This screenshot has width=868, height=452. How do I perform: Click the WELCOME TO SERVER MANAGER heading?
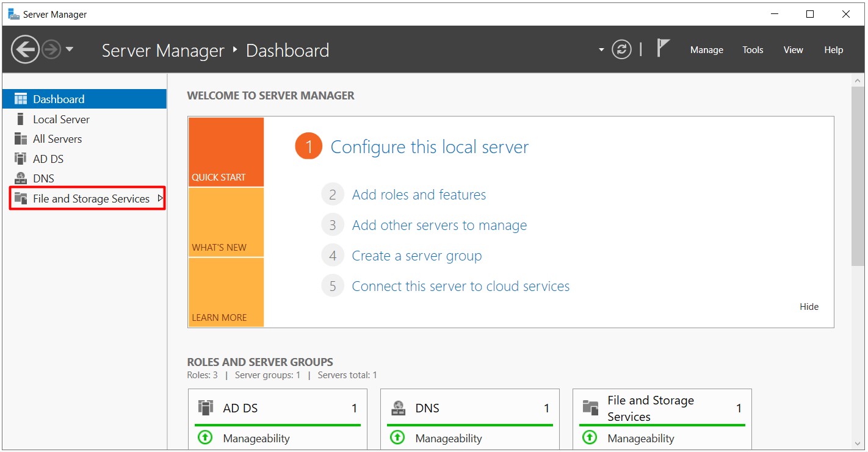tap(270, 96)
